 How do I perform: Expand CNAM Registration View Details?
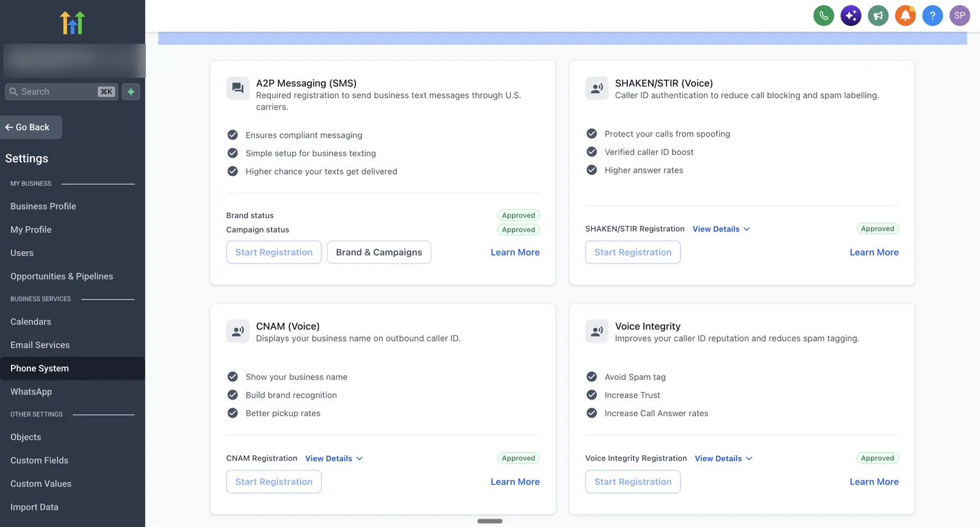pyautogui.click(x=334, y=458)
